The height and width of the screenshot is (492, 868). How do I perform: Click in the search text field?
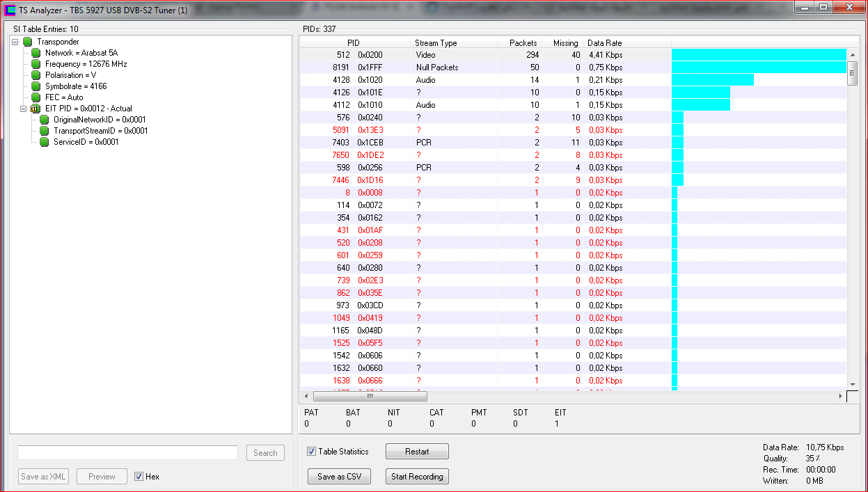click(x=127, y=453)
